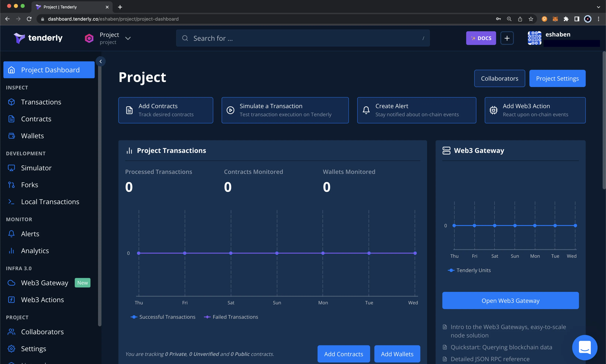Viewport: 606px width, 364px height.
Task: Click the Simulate a Transaction play icon
Action: [230, 110]
